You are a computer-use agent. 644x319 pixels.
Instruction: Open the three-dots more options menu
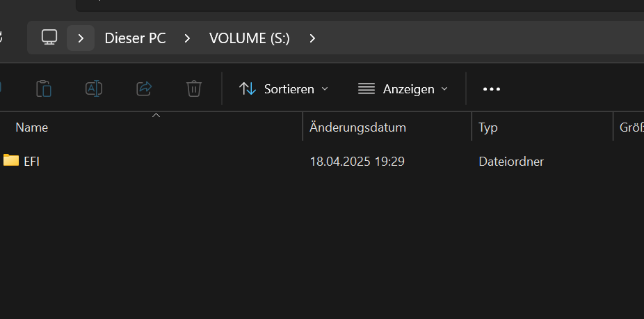point(492,88)
